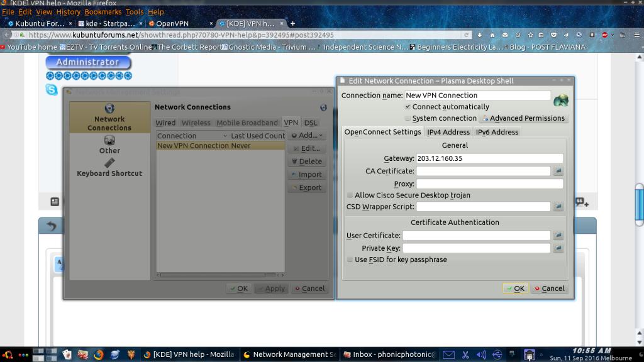The width and height of the screenshot is (644, 362).
Task: Click browse icon beside CSD Wrapper Script
Action: pyautogui.click(x=558, y=207)
